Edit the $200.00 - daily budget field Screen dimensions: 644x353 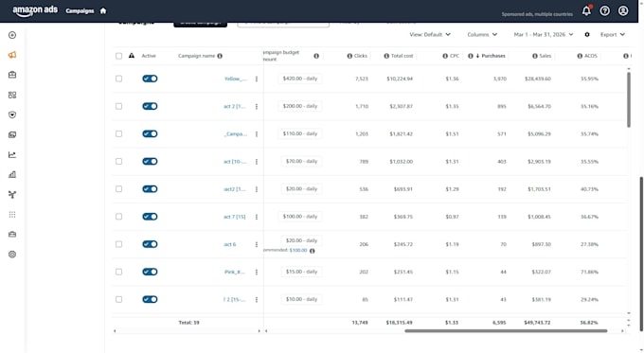click(x=300, y=106)
